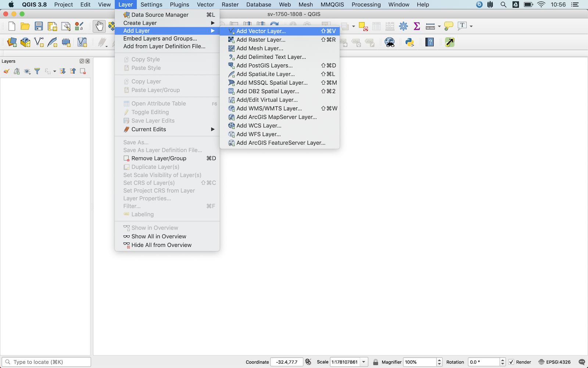Click Collapse All icon in Layers panel

click(x=73, y=71)
